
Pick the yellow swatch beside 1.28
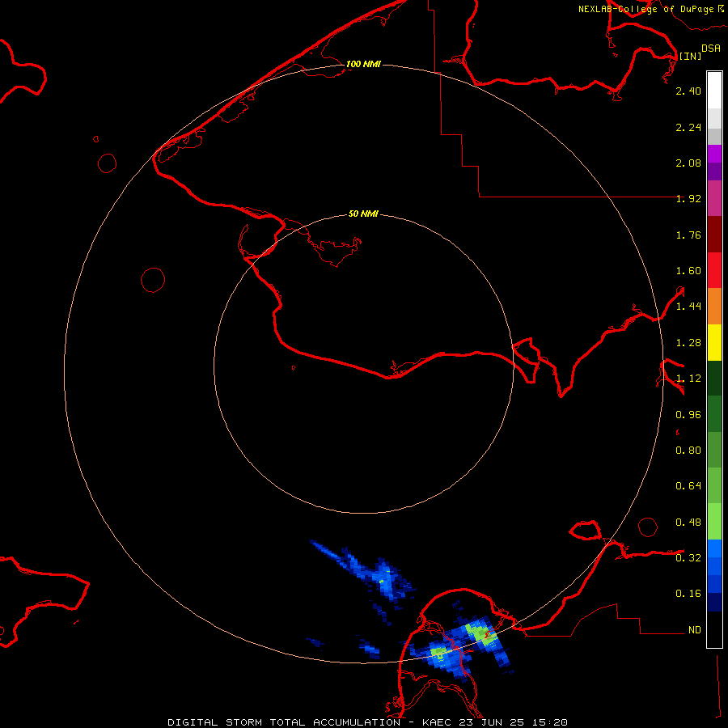coord(714,342)
